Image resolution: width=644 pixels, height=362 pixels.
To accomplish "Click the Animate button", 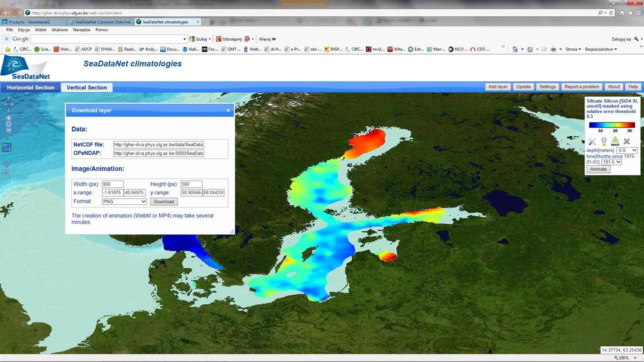I will tap(598, 169).
